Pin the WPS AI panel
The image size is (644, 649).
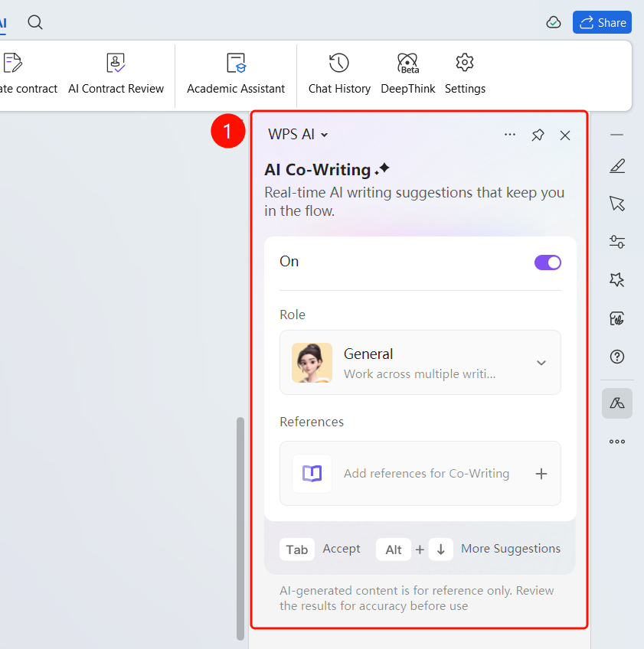tap(538, 135)
